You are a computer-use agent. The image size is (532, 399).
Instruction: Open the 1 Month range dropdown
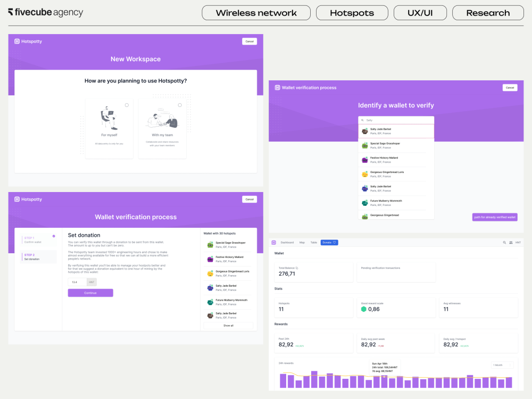click(503, 365)
